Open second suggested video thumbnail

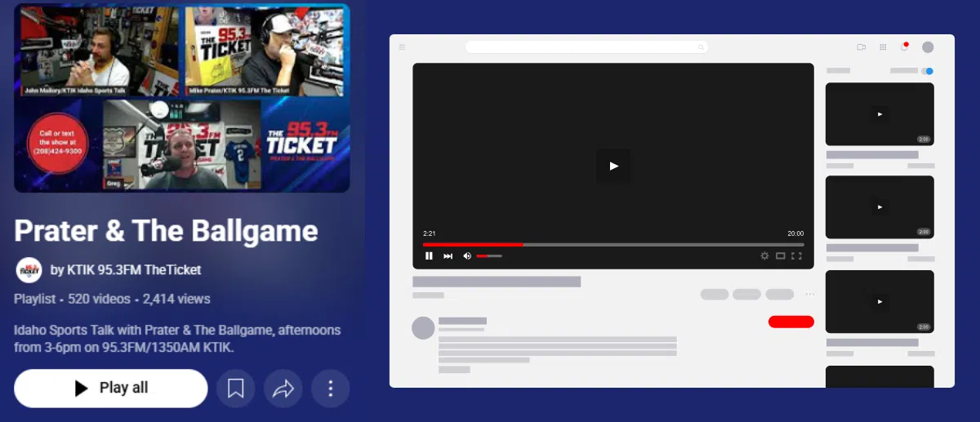click(x=880, y=207)
